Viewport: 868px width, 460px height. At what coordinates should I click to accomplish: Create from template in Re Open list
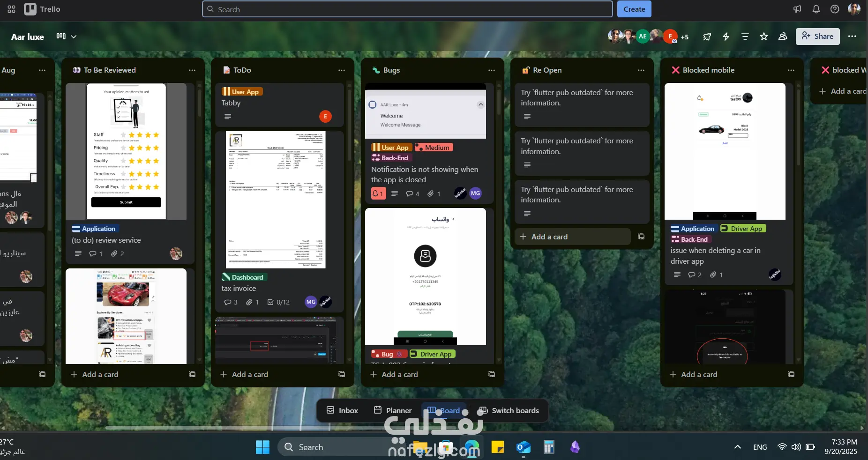(641, 237)
